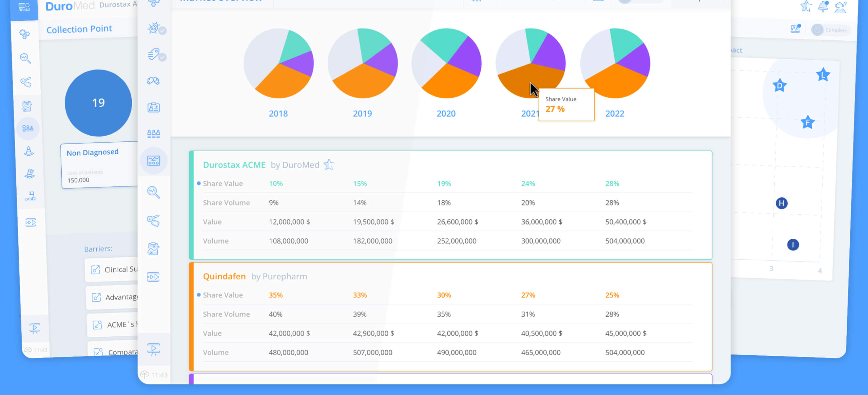
Task: Click the share tag icon in left window
Action: (x=26, y=82)
